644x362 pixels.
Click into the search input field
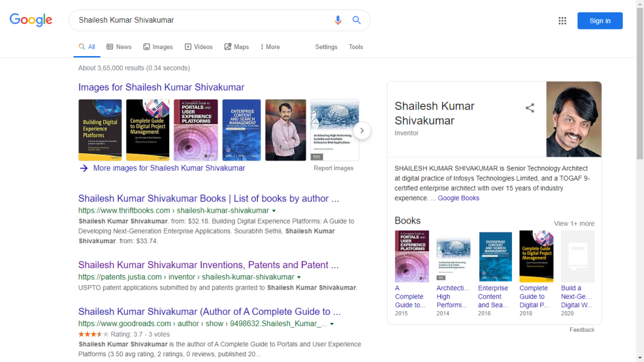point(201,20)
